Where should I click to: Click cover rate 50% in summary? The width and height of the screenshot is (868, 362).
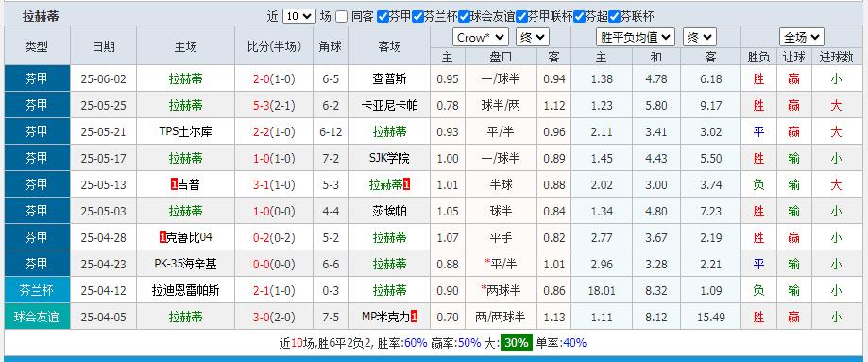pos(469,343)
